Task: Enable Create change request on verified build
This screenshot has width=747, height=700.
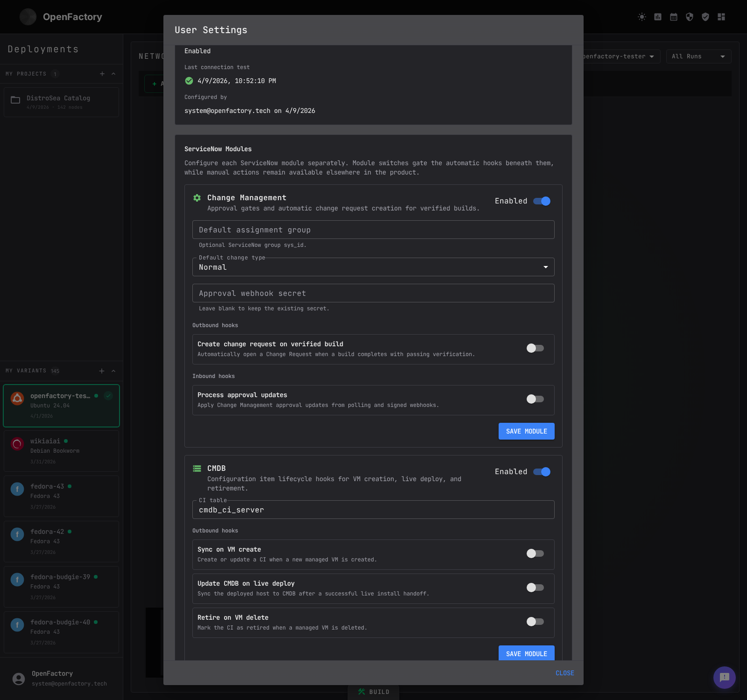Action: [535, 348]
